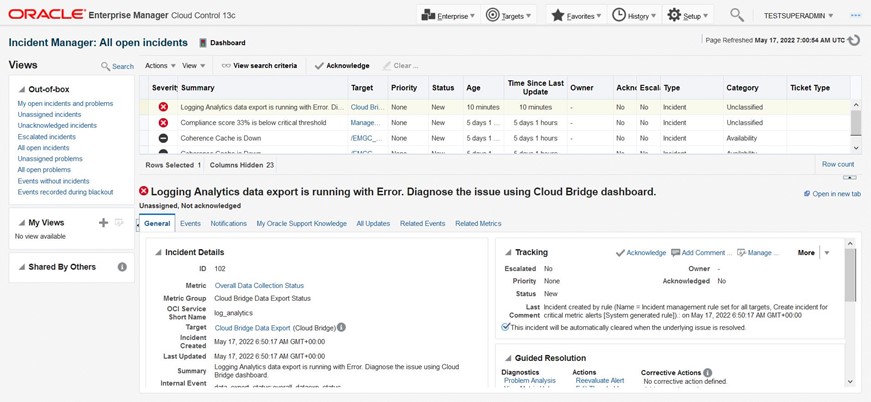
Task: Click the page refresh icon
Action: tap(854, 41)
